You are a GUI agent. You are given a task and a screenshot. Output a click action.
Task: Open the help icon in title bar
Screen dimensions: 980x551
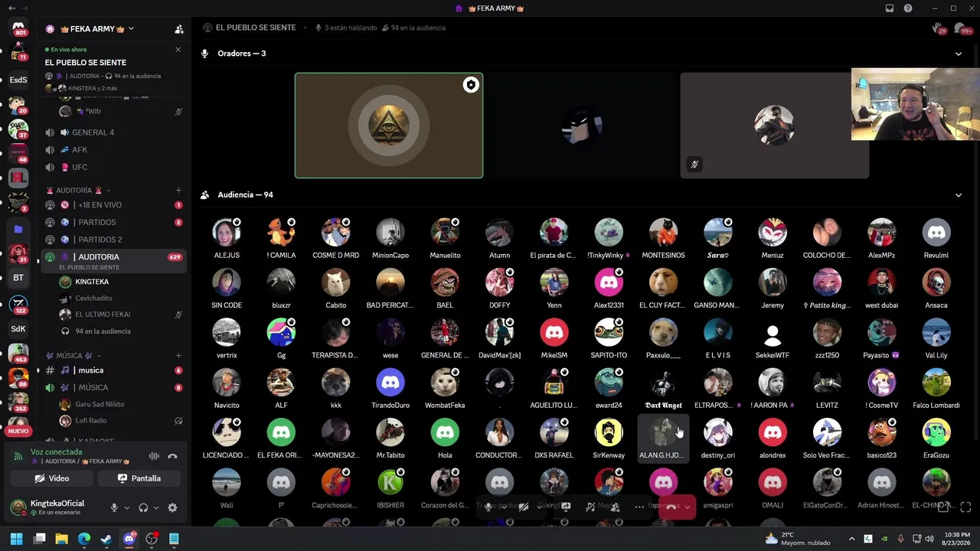click(908, 8)
